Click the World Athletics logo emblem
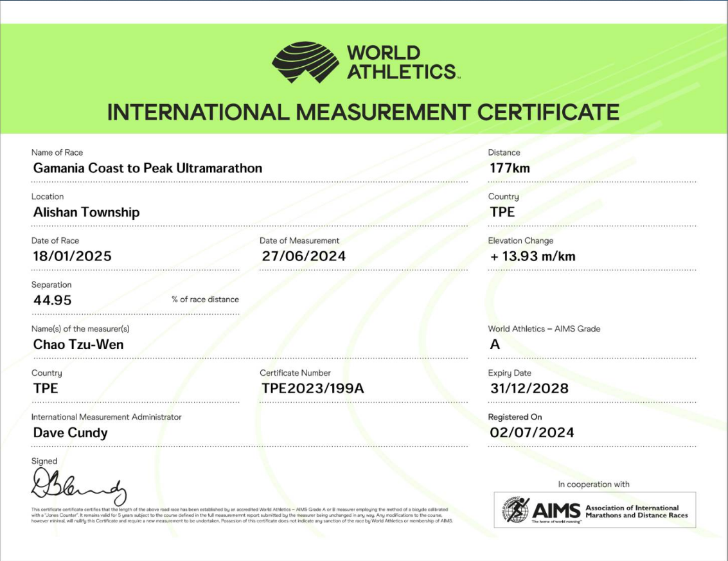This screenshot has width=728, height=561. click(305, 62)
